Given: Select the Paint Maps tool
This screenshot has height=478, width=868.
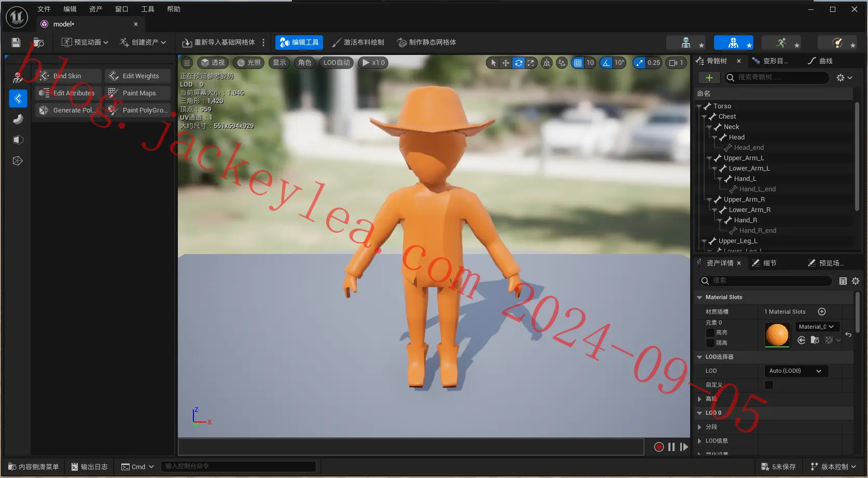Looking at the screenshot, I should coord(138,93).
